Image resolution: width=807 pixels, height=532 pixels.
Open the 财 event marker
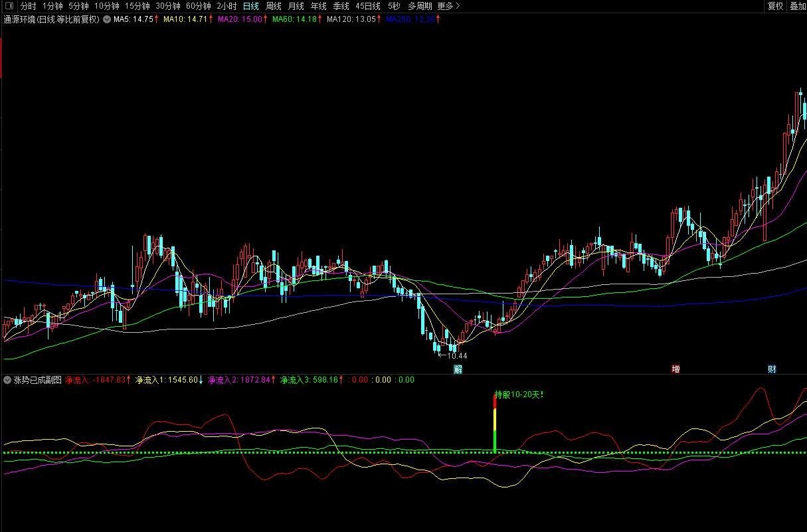[x=772, y=369]
